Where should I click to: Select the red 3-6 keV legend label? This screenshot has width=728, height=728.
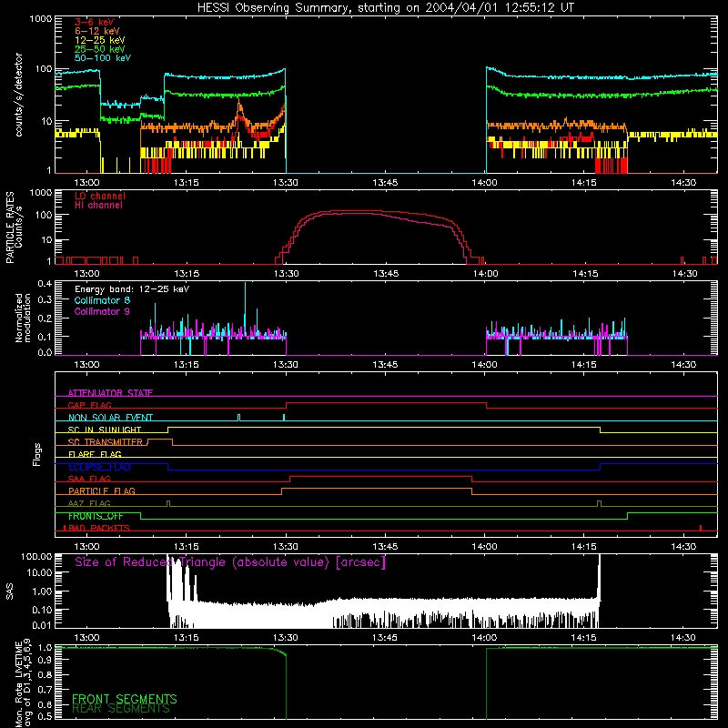95,22
